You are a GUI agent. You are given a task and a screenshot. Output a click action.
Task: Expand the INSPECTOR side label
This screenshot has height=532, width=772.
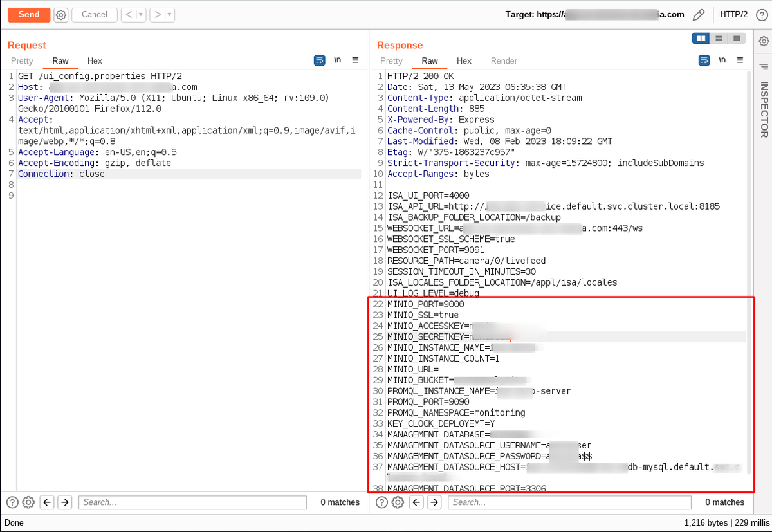pos(764,109)
